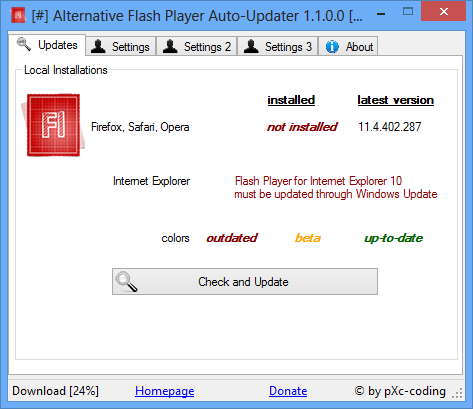Click the 'latest version' column header
The height and width of the screenshot is (409, 473).
(x=396, y=100)
